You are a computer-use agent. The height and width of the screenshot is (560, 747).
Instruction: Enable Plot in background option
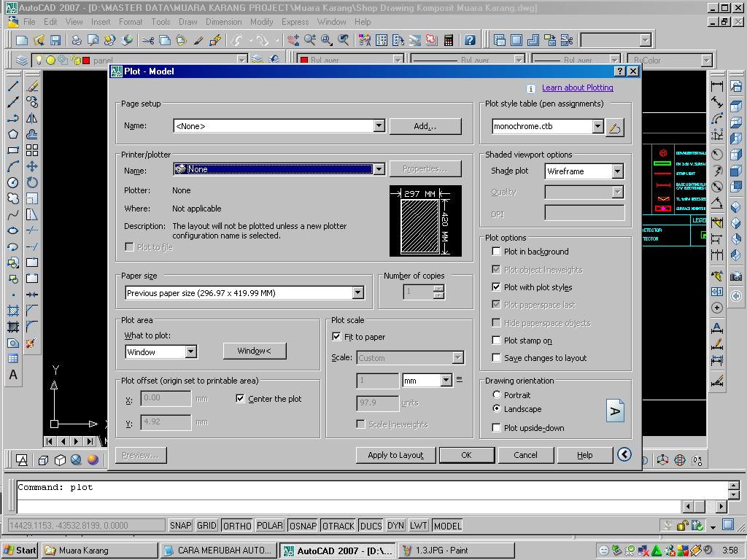coord(496,251)
